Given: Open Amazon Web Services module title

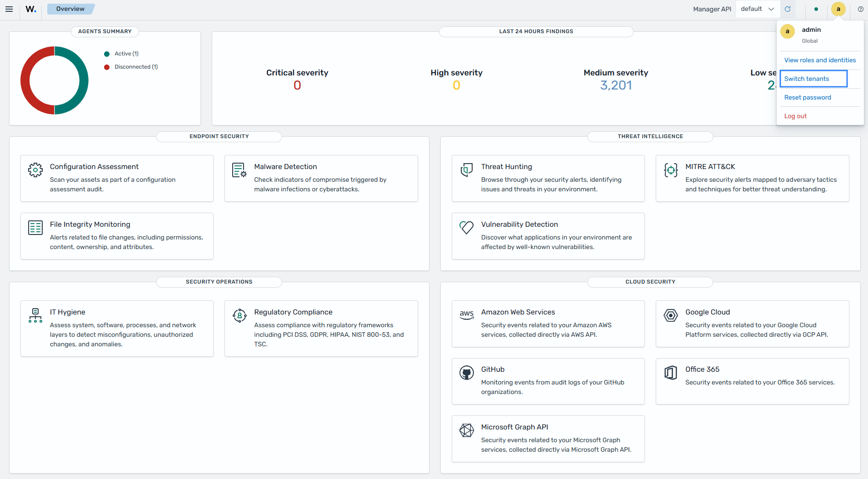Looking at the screenshot, I should pyautogui.click(x=518, y=312).
